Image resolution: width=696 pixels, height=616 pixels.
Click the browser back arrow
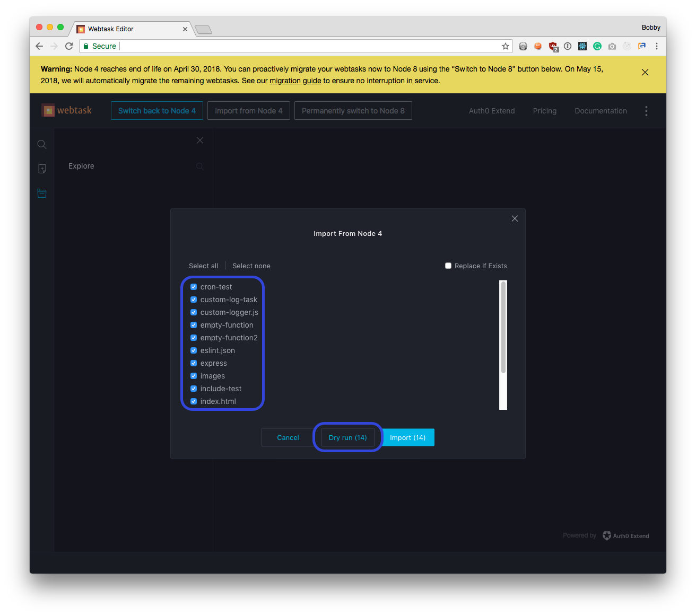tap(39, 46)
